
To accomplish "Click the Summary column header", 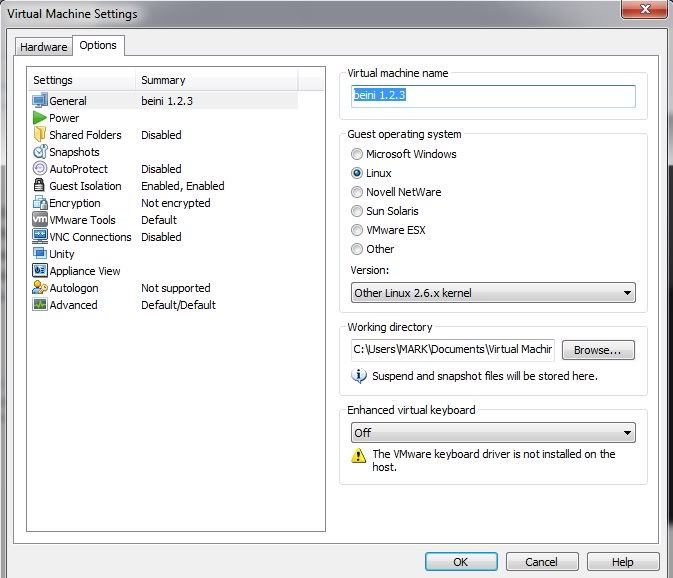I will coord(216,80).
